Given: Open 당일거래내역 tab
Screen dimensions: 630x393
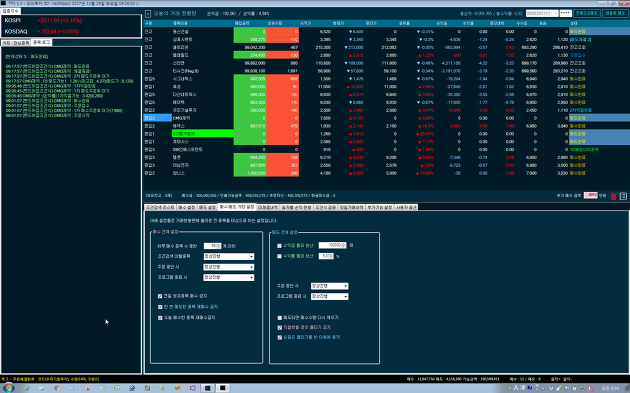Looking at the screenshot, I should point(352,207).
